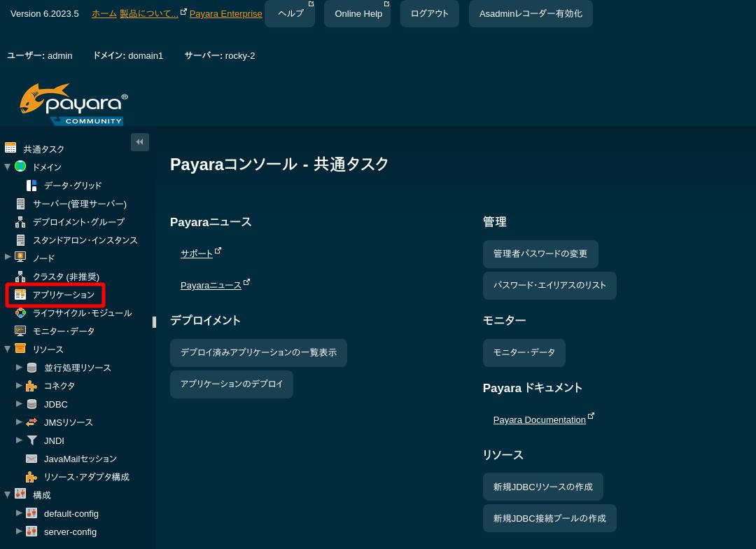The width and height of the screenshot is (756, 549).
Task: Click the データ・グリッド icon in sidebar
Action: point(31,185)
